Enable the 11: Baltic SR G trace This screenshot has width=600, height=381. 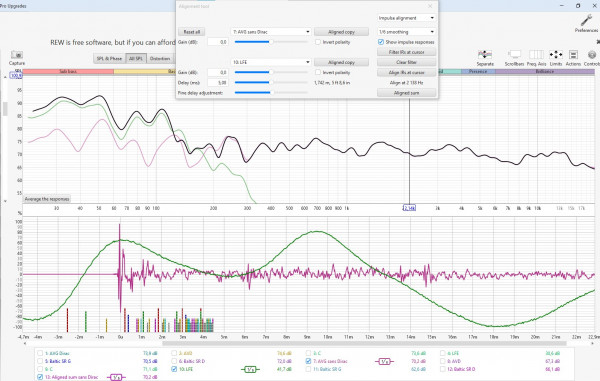(308, 369)
